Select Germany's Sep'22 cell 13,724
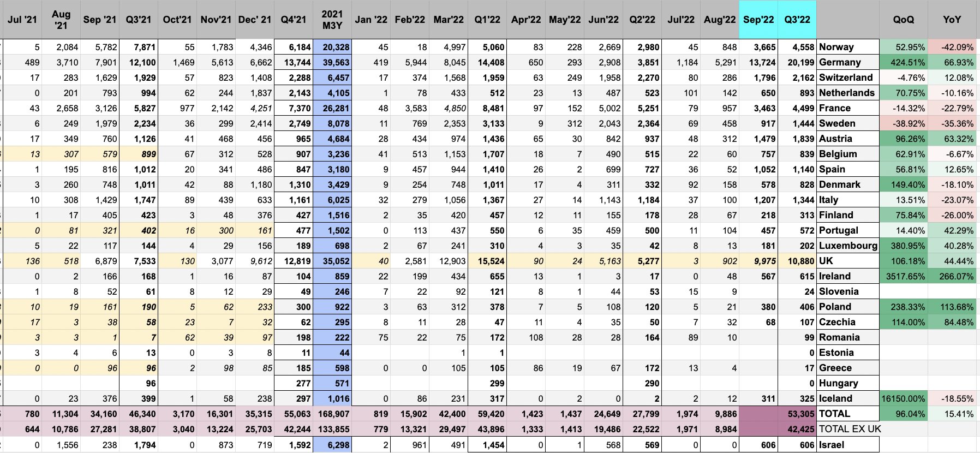980x453 pixels. point(758,62)
